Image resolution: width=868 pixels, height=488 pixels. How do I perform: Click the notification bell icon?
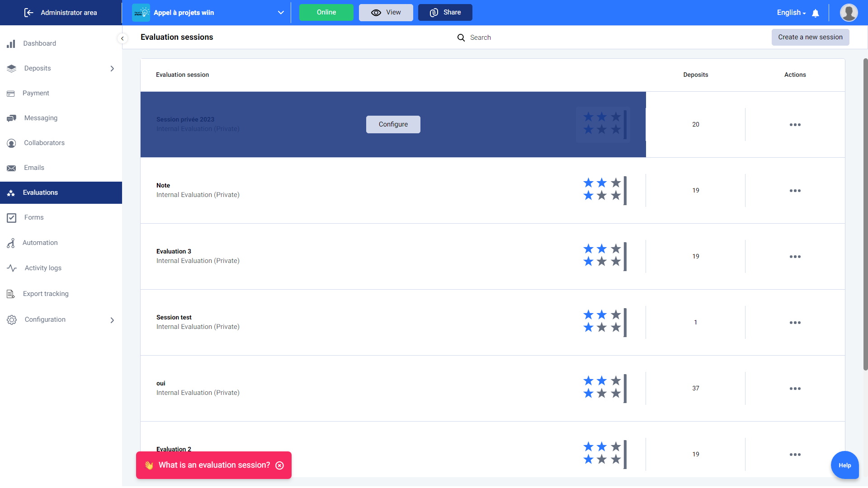tap(816, 13)
